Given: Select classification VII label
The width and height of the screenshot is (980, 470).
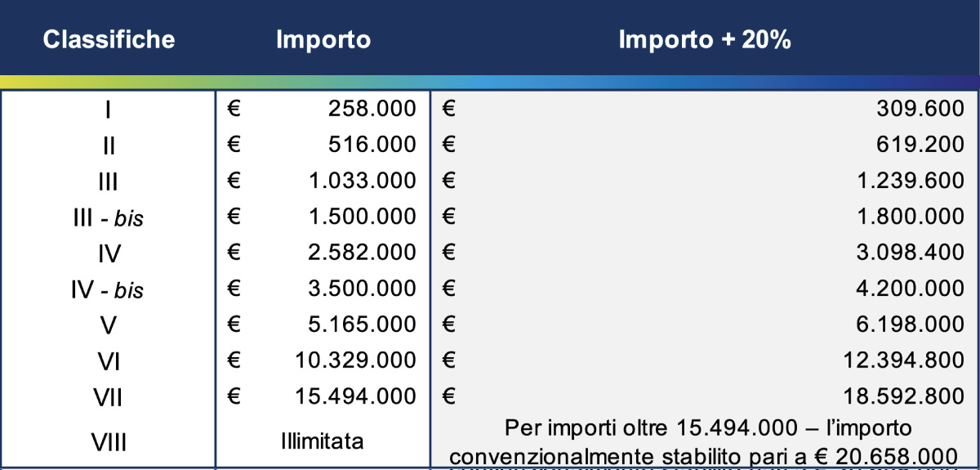Looking at the screenshot, I should point(109,397).
